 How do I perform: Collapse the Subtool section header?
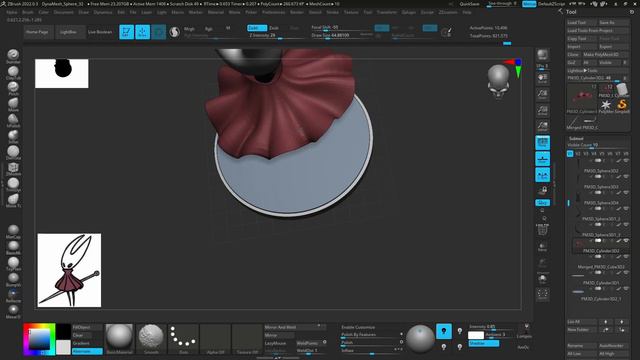[x=576, y=138]
